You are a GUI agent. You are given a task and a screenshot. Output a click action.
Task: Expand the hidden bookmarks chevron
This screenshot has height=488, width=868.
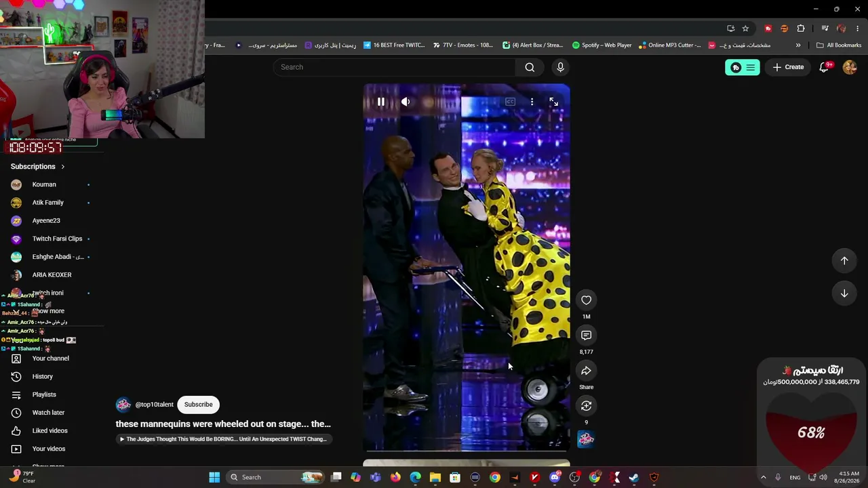pos(798,45)
